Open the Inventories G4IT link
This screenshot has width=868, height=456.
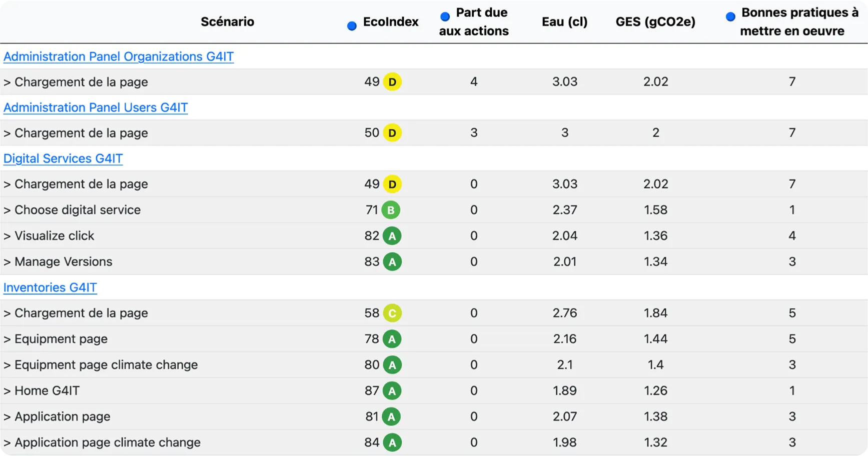(x=50, y=287)
